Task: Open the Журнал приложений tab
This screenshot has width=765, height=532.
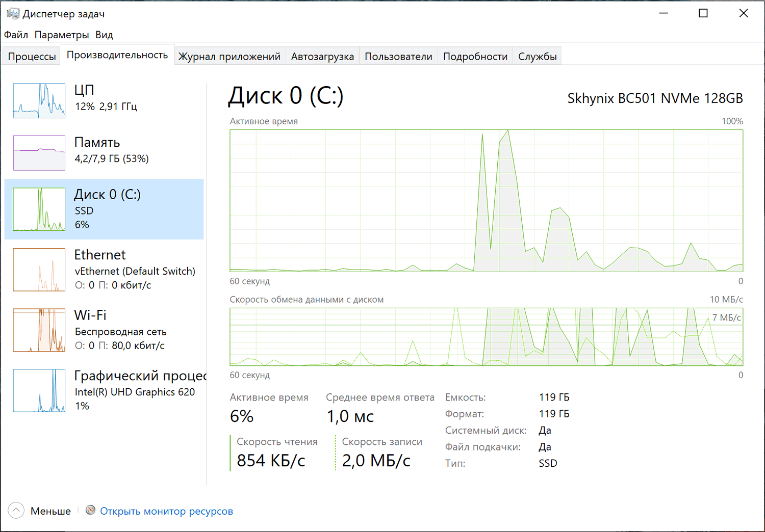Action: point(229,56)
